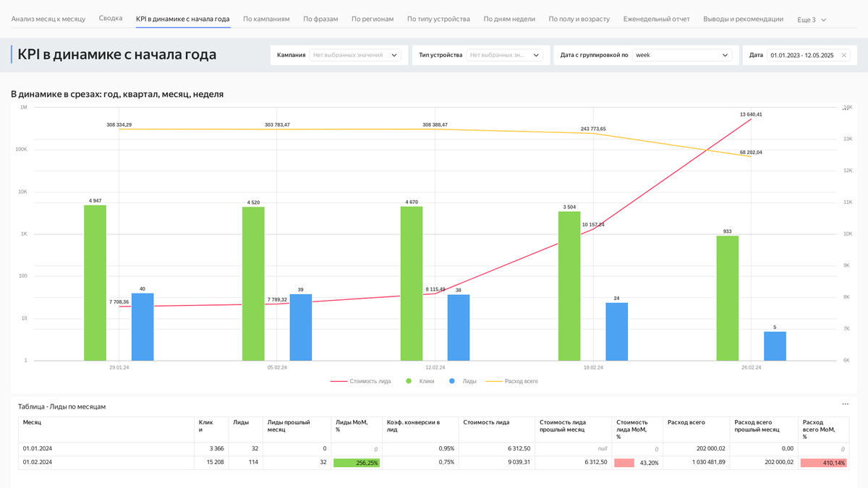Open the 'По фразам' tab
This screenshot has height=488, width=868.
coord(320,19)
